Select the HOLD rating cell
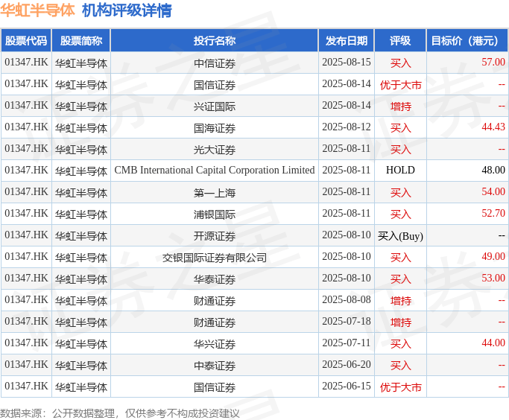The width and height of the screenshot is (509, 420). coord(400,171)
